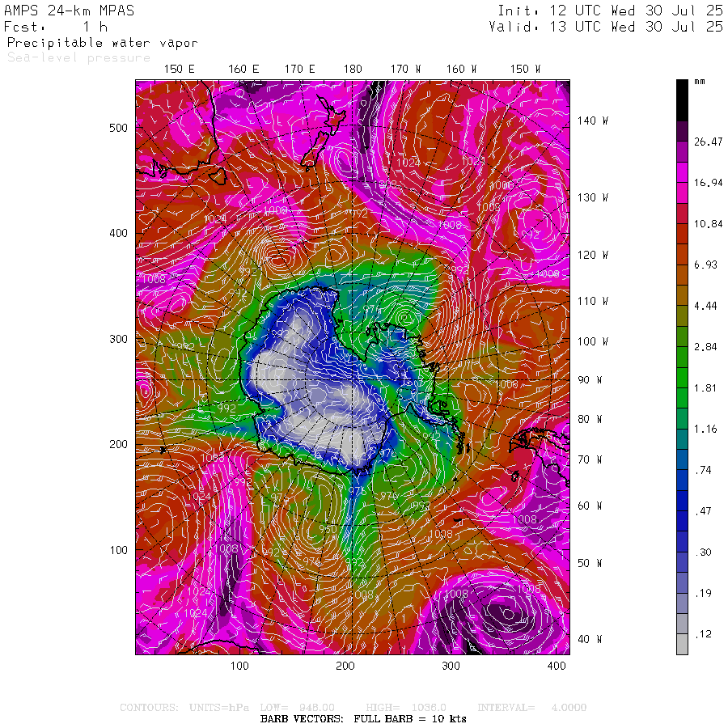Click the "1.81" color bar value
Image resolution: width=728 pixels, height=728 pixels.
[x=705, y=388]
